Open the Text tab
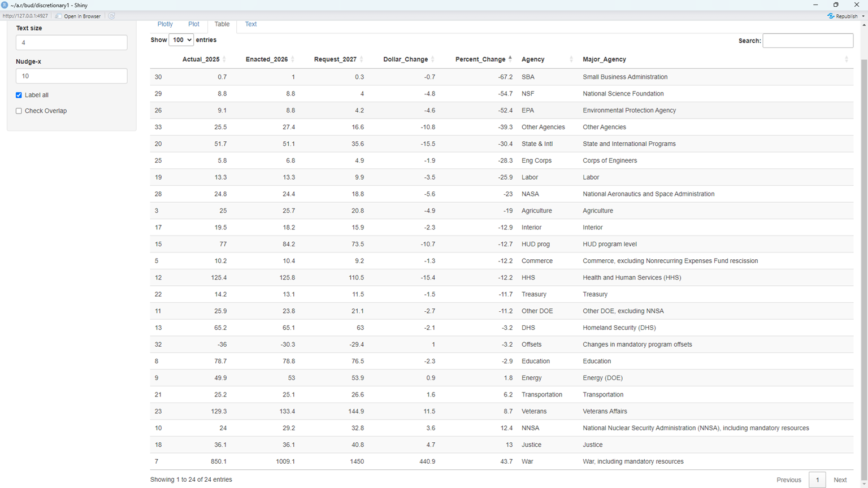The width and height of the screenshot is (868, 488). (x=251, y=24)
